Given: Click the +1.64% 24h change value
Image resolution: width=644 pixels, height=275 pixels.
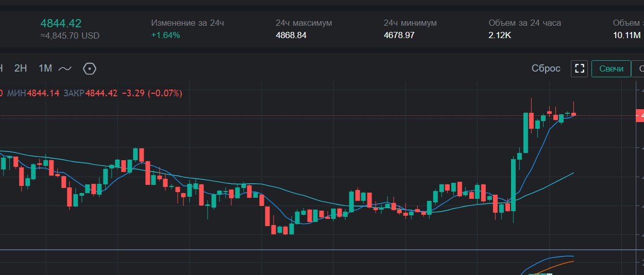Looking at the screenshot, I should point(165,36).
